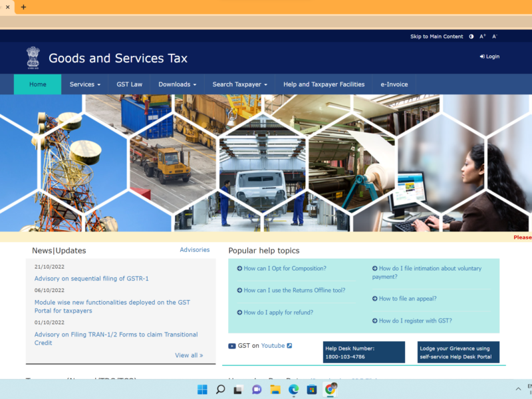Expand the Services dropdown menu
532x399 pixels.
(85, 84)
